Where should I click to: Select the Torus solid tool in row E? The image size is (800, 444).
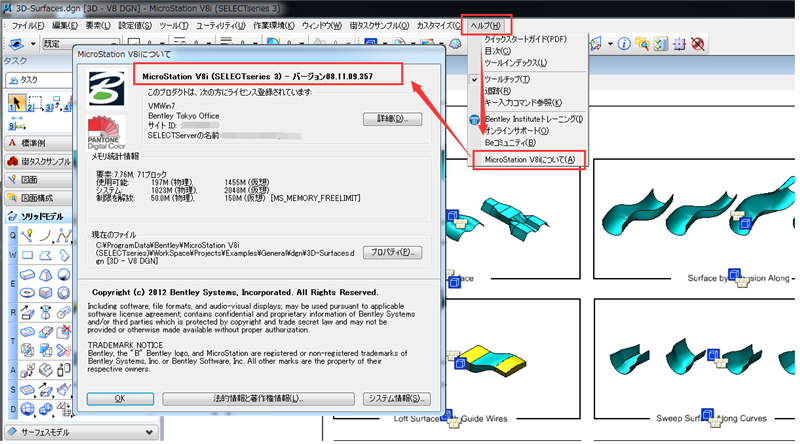(27, 293)
